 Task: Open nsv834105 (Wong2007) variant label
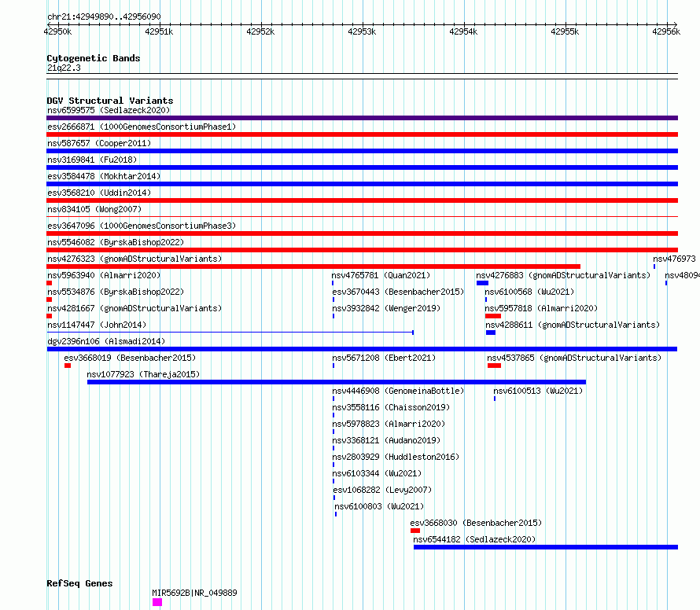point(94,209)
